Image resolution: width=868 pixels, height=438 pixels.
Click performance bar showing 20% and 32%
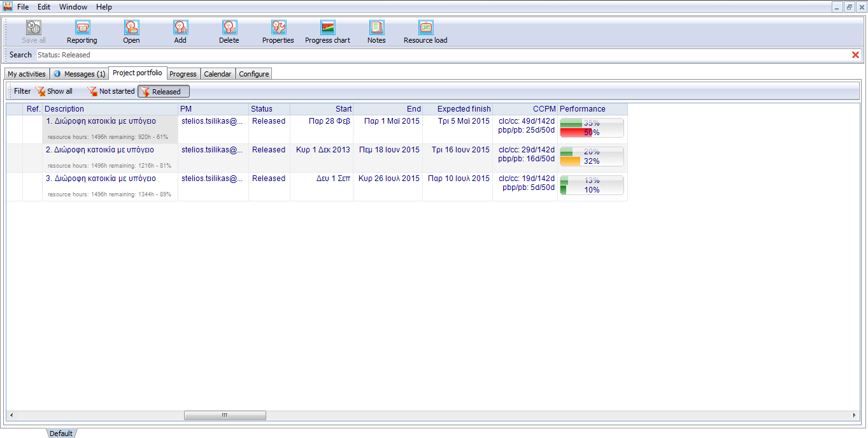point(592,156)
